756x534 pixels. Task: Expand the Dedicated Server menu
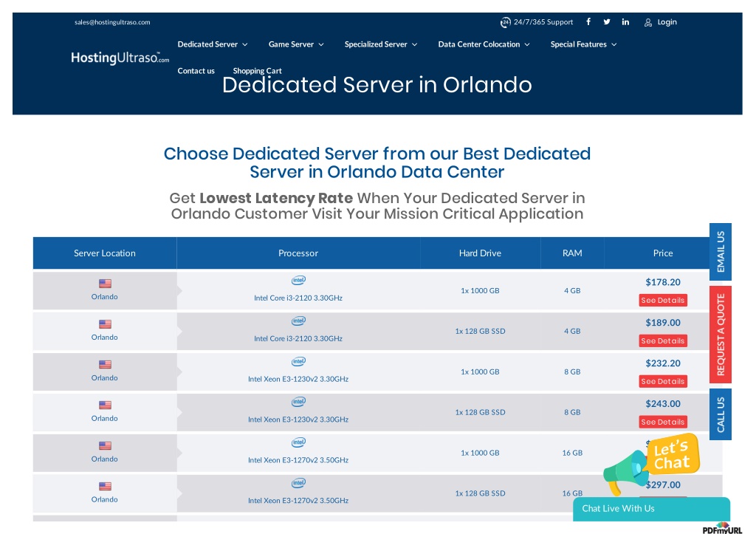click(212, 44)
